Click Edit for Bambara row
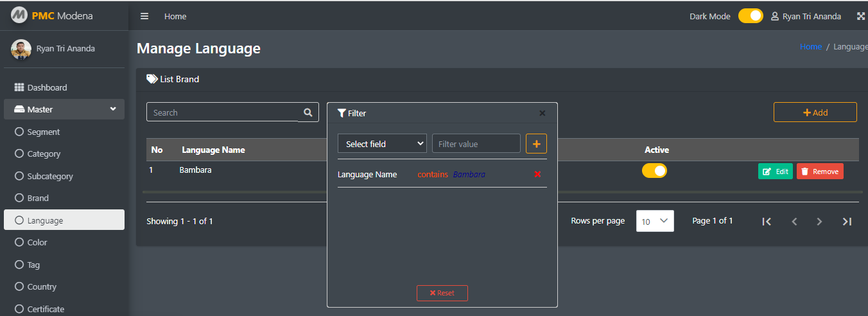This screenshot has width=868, height=316. 776,171
